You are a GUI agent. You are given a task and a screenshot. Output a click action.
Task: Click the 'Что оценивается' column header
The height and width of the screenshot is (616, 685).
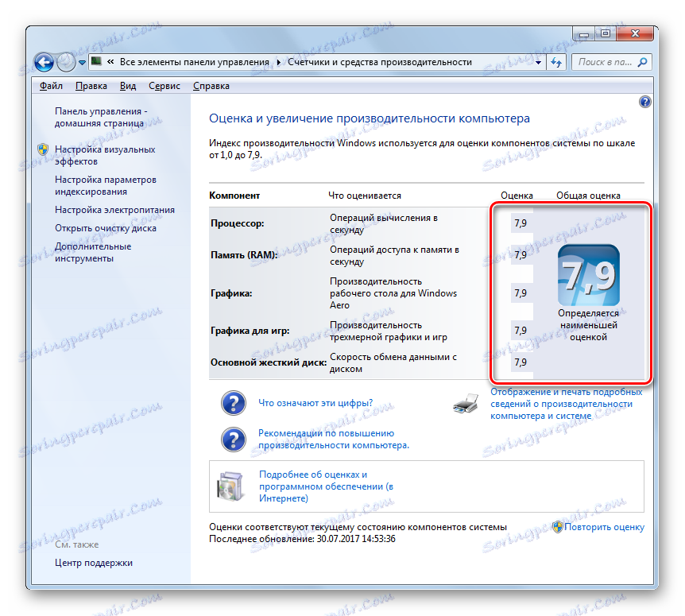(x=364, y=196)
